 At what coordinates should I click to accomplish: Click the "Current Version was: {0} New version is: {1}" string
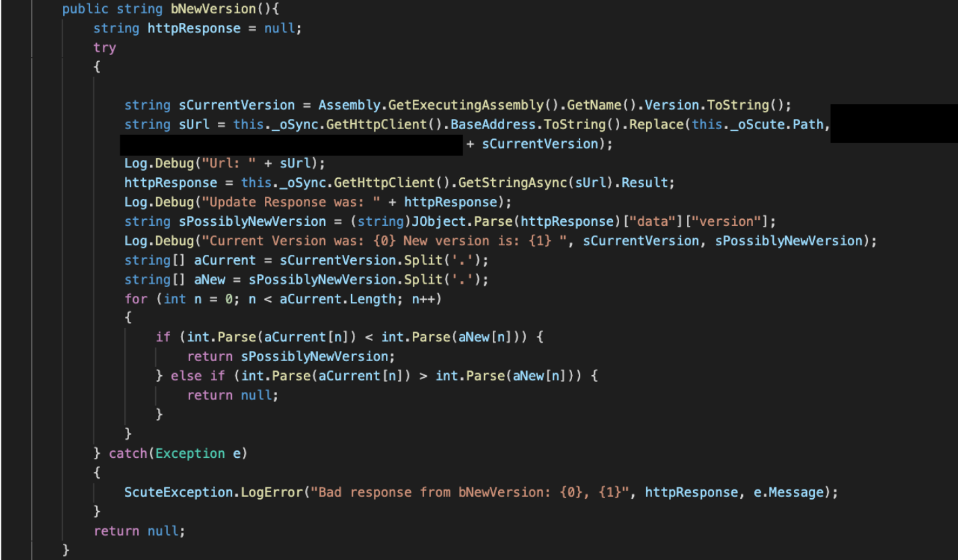[x=385, y=241]
